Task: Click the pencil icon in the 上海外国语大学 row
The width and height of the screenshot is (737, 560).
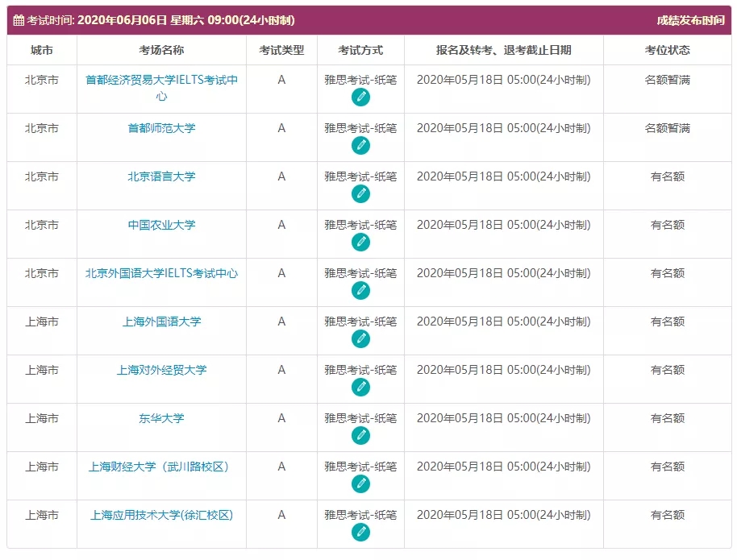Action: point(360,339)
